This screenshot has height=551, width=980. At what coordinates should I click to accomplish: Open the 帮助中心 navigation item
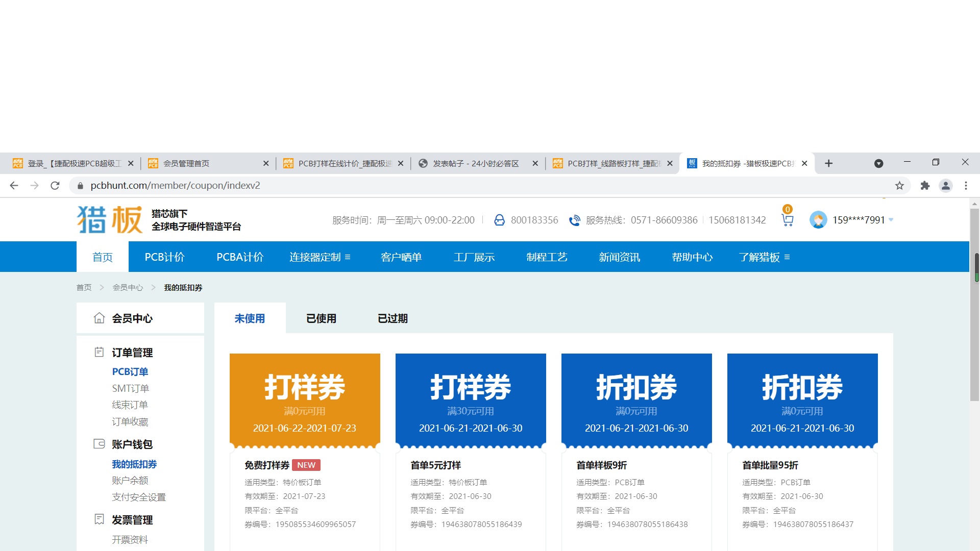tap(692, 257)
